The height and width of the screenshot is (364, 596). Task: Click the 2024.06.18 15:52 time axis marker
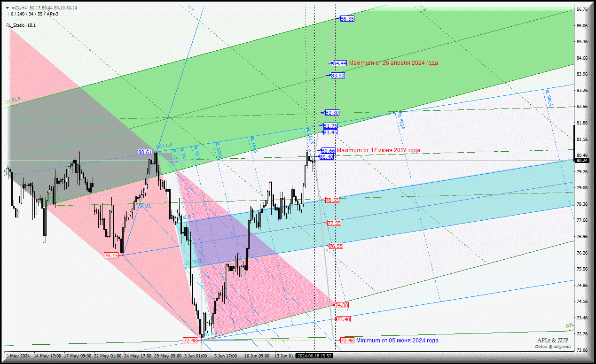tap(314, 356)
